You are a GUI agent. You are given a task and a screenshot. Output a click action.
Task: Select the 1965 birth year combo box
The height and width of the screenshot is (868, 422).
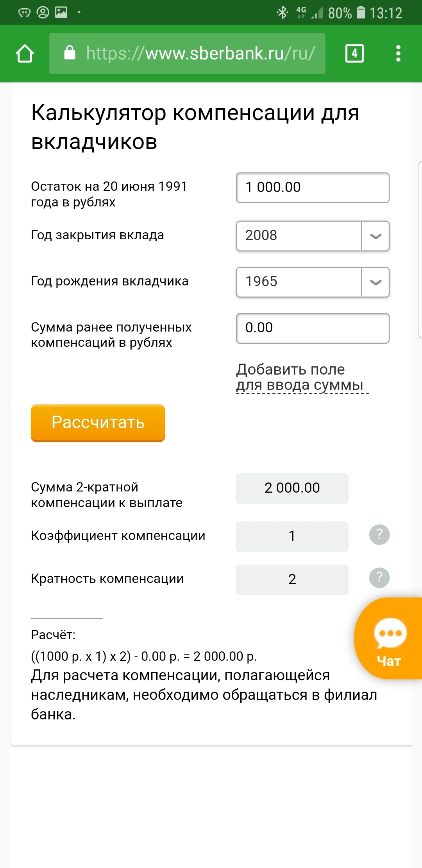pyautogui.click(x=299, y=282)
